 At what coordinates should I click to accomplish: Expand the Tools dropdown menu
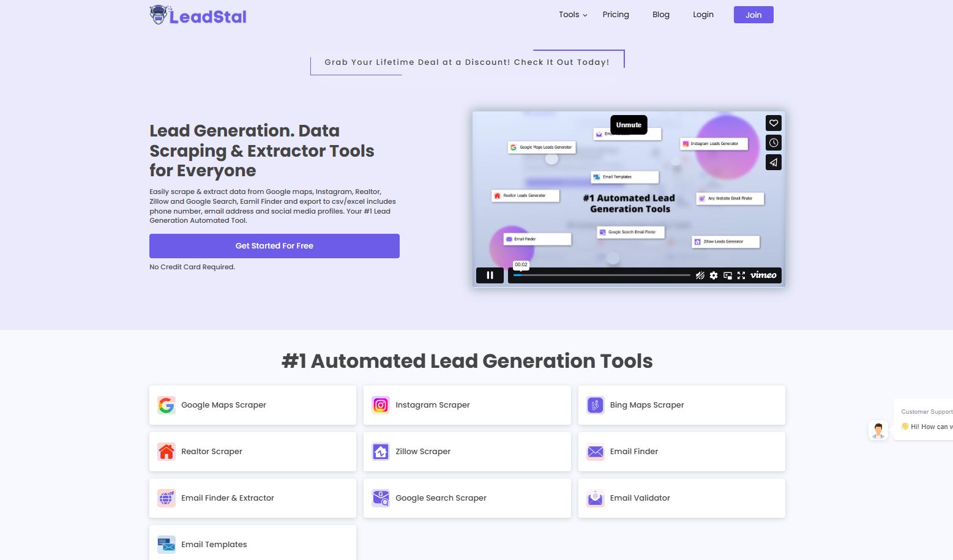(x=572, y=15)
